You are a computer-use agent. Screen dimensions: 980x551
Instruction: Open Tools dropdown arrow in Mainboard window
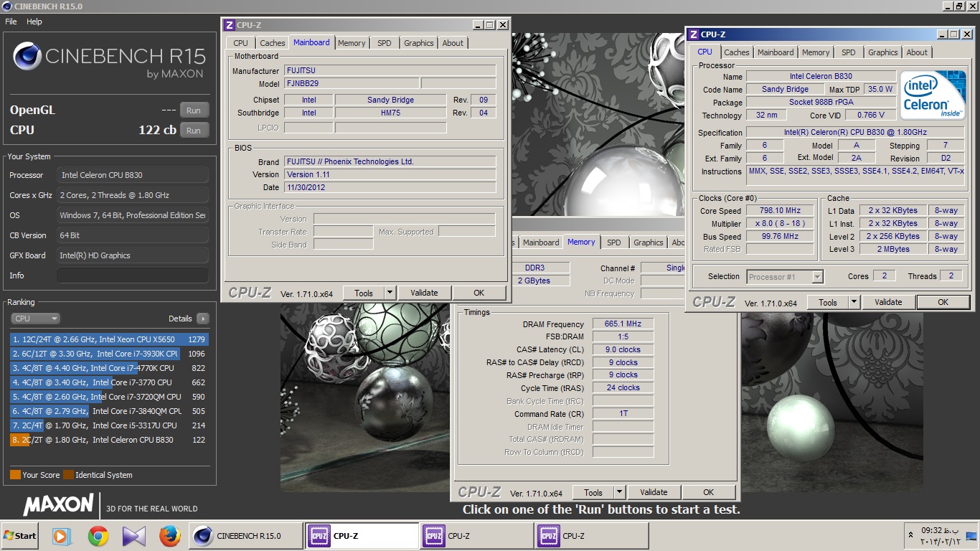coord(390,293)
